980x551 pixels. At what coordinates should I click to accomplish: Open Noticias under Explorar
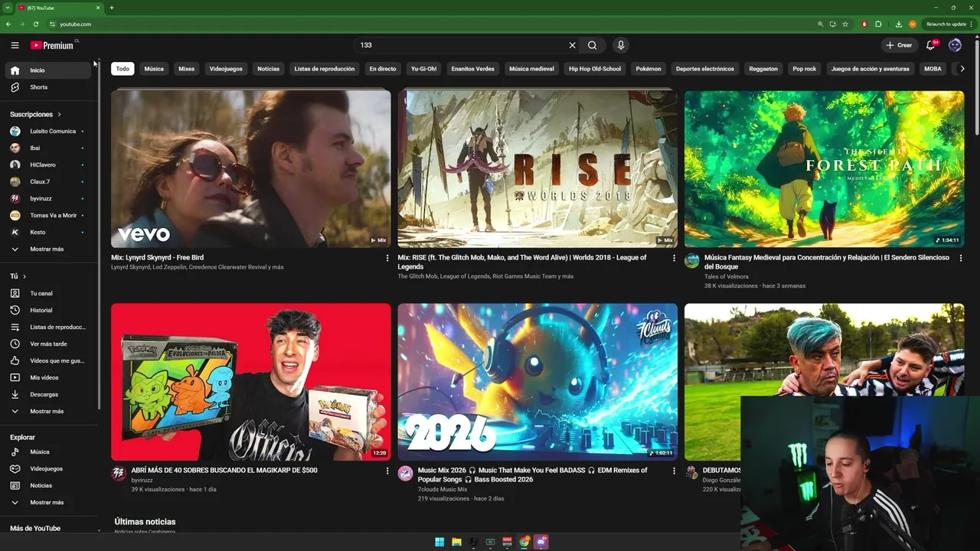coord(50,485)
